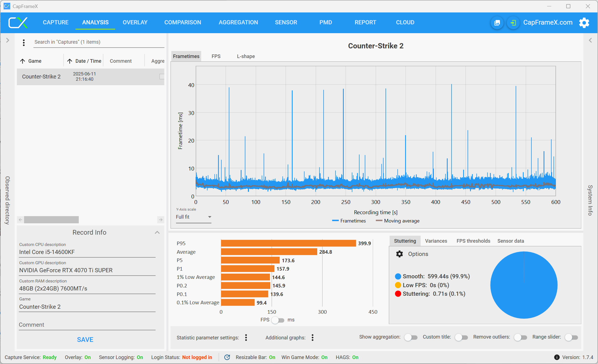598x364 pixels.
Task: Switch to the CAPTURE tab
Action: click(x=56, y=22)
